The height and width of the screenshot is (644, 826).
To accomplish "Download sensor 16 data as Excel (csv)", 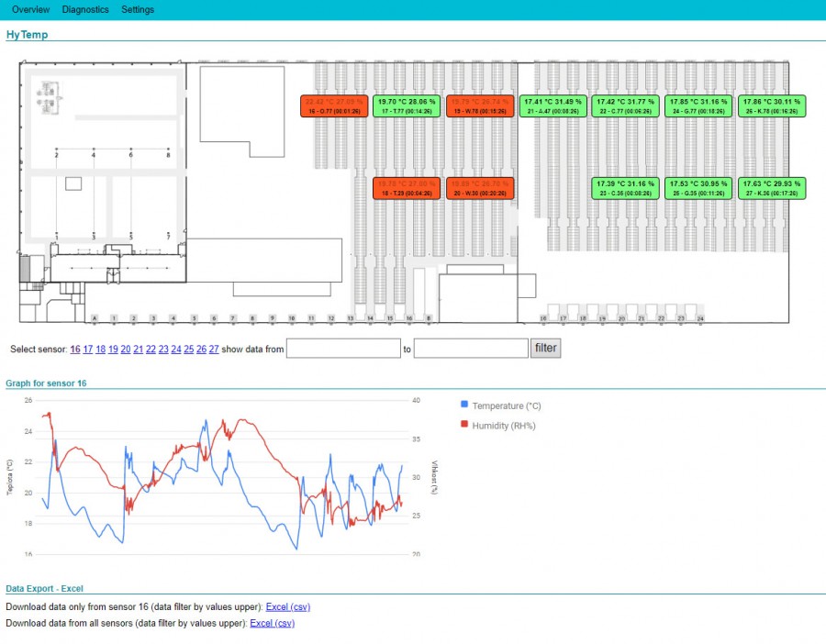I will (287, 606).
